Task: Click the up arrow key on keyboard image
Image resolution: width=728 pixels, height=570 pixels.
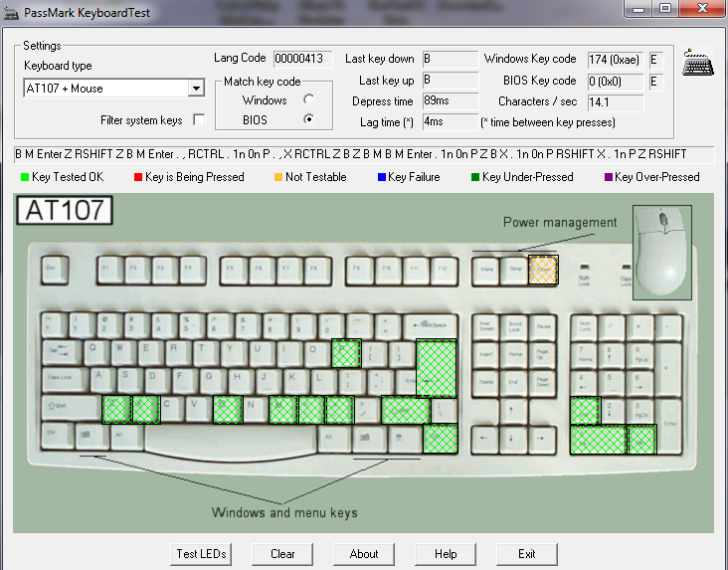Action: point(511,411)
